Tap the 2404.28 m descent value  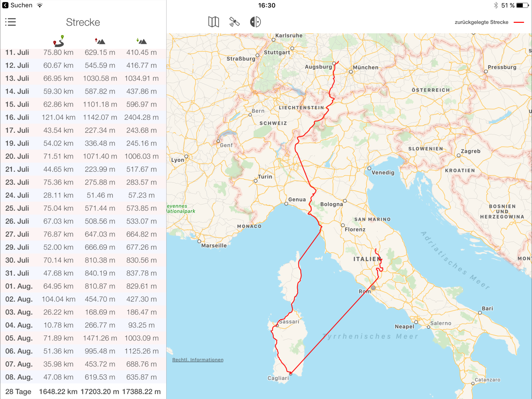pos(141,117)
